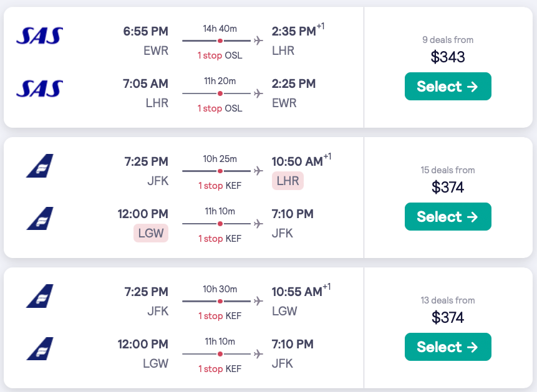Click the 13 deals from text
This screenshot has height=392, width=537.
click(448, 300)
